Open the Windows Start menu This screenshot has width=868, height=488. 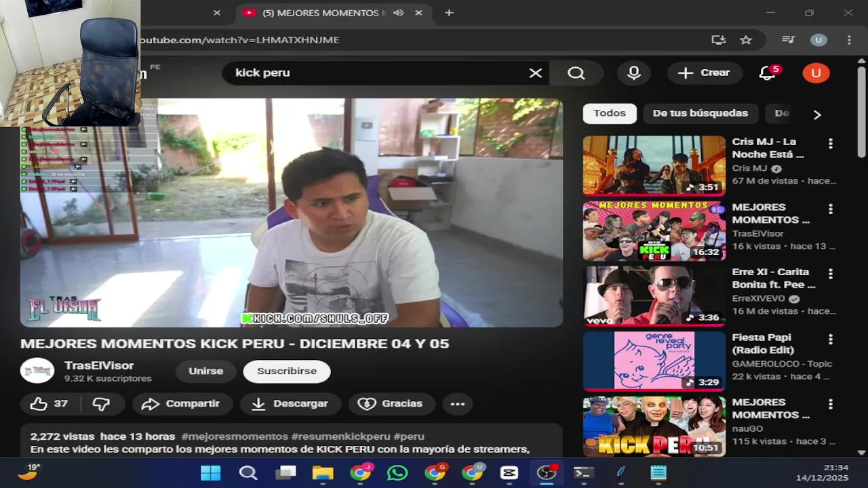pyautogui.click(x=210, y=472)
